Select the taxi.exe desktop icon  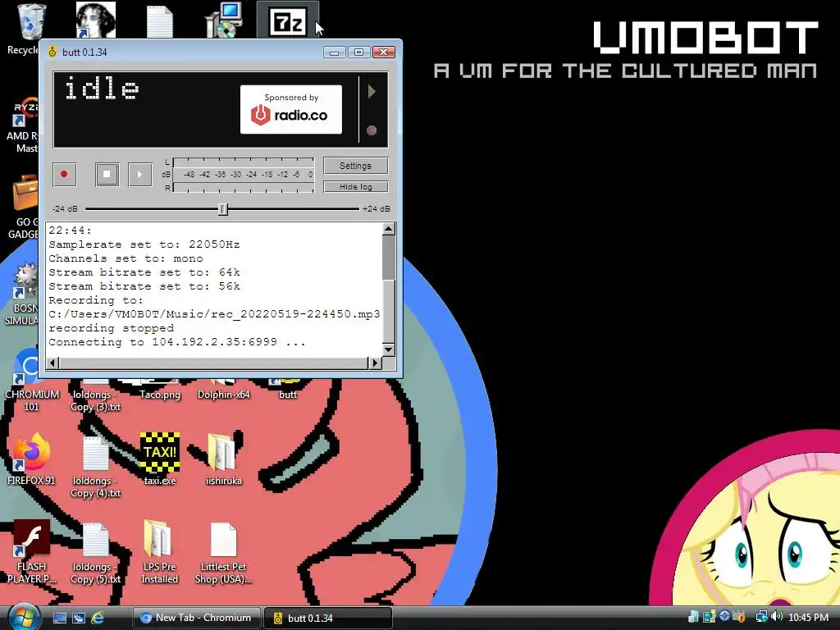coord(160,459)
